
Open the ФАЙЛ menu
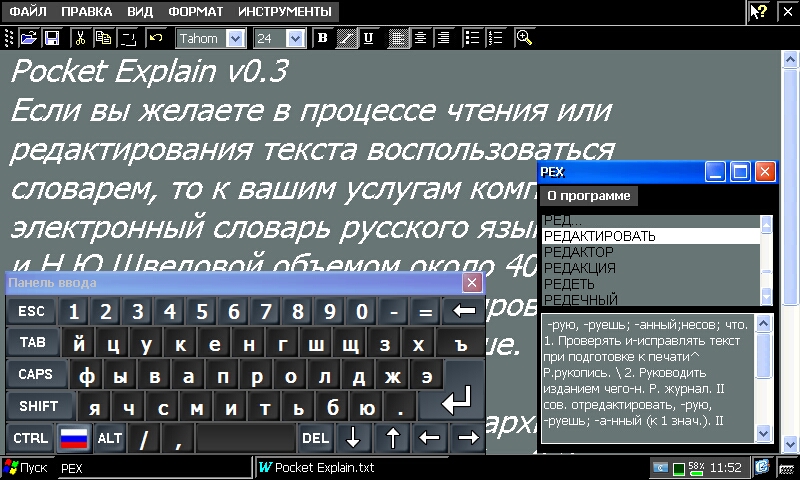coord(28,11)
